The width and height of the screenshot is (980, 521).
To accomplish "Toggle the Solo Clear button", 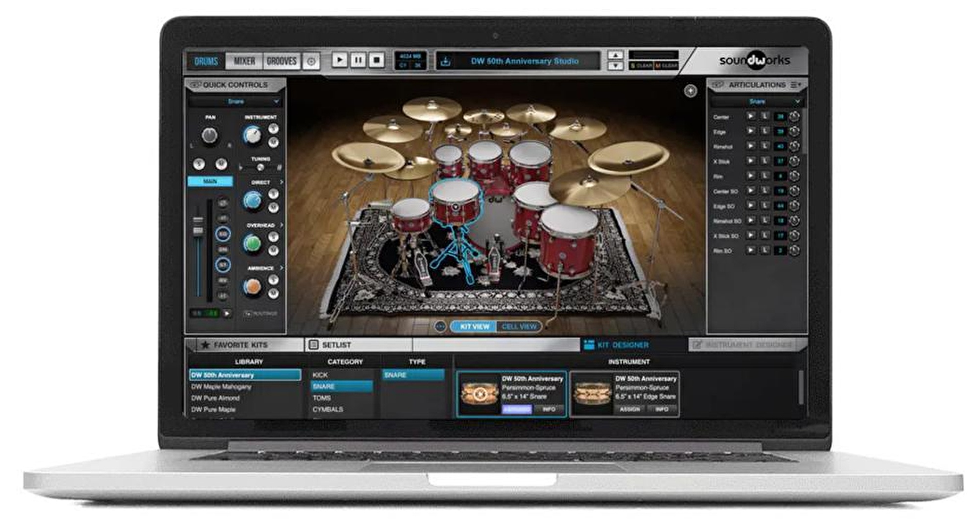I will 641,66.
